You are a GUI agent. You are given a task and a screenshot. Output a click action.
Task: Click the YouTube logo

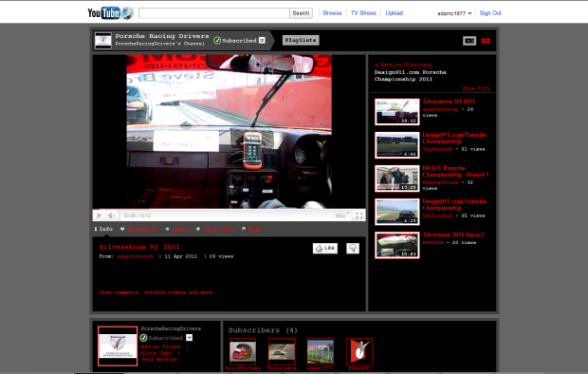tap(110, 13)
